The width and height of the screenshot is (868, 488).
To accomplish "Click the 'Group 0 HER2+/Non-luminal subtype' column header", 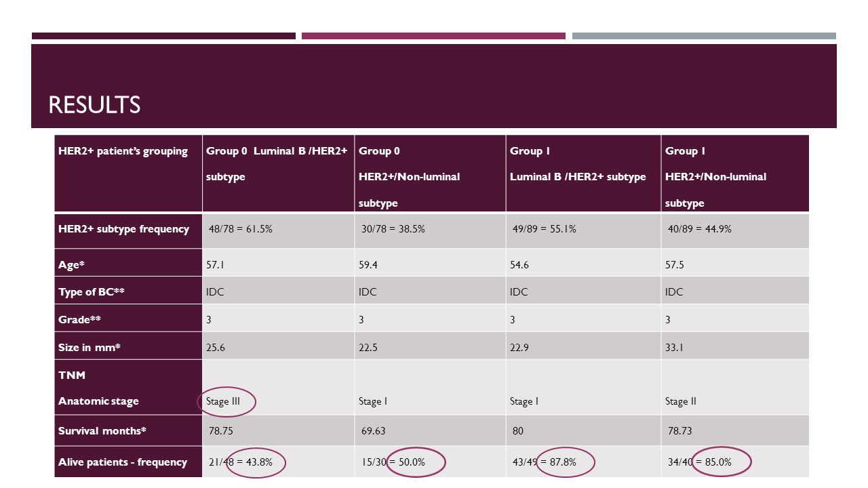I will [430, 174].
